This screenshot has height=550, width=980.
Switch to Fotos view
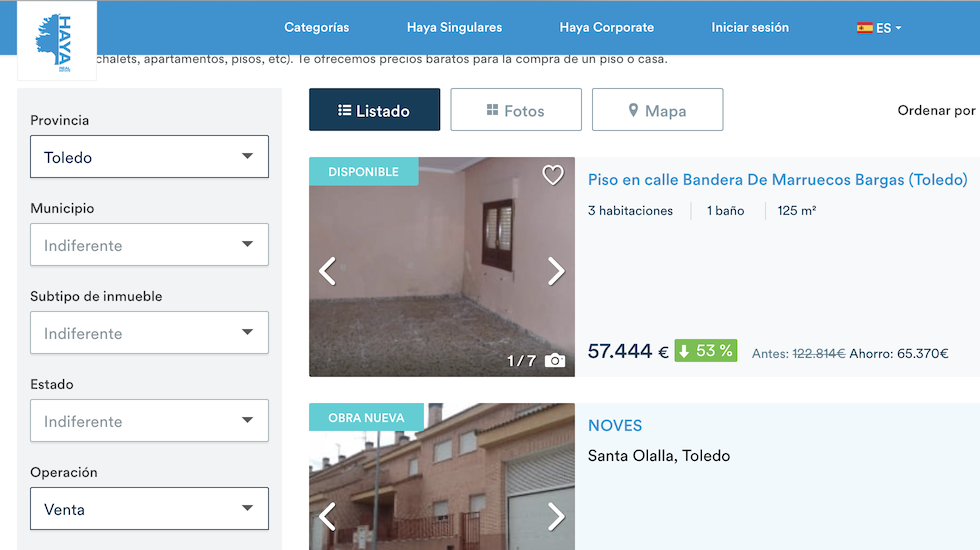[516, 109]
